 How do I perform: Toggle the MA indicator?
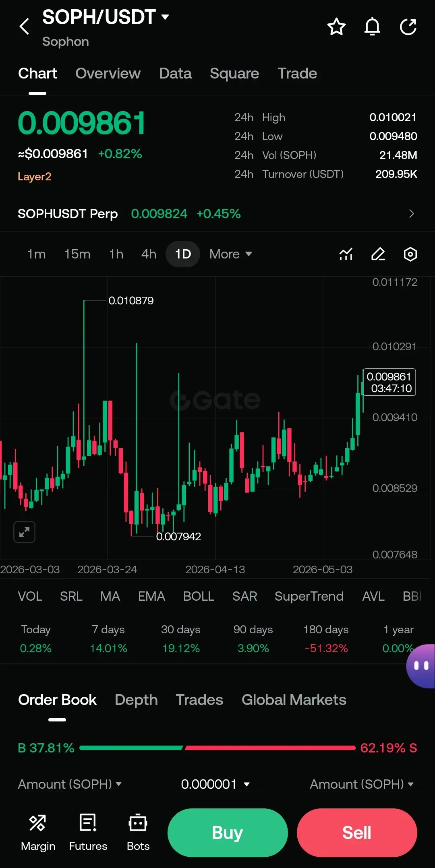tap(110, 596)
